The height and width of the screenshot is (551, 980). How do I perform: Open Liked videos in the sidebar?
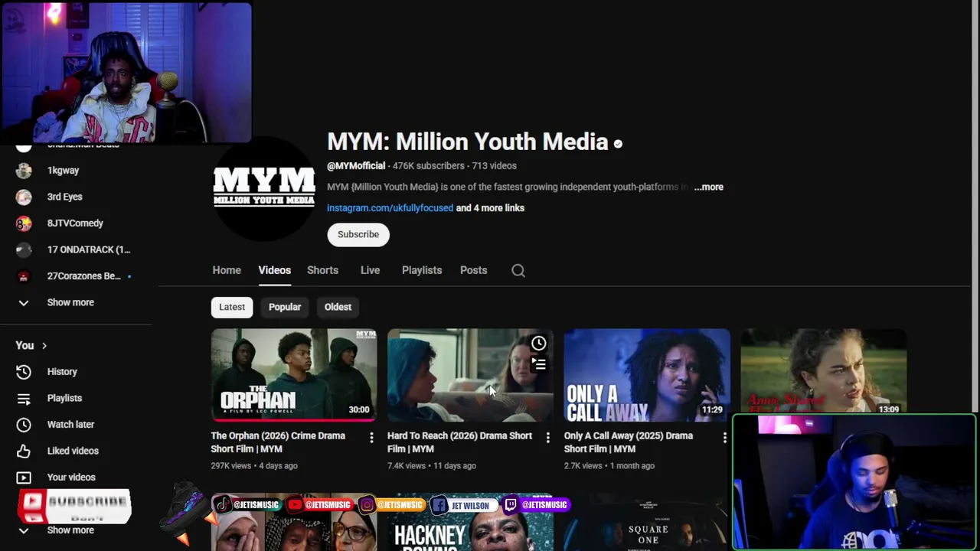[x=73, y=451]
